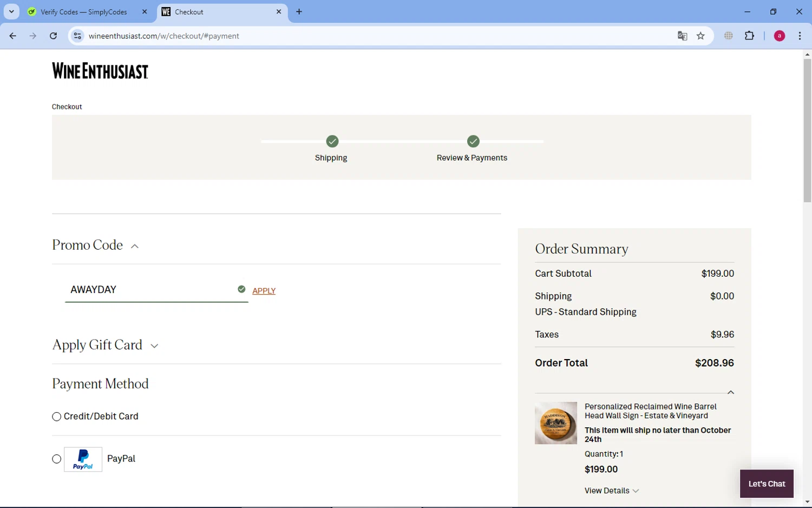Click the UPS - Standard Shipping text
This screenshot has height=508, width=812.
pyautogui.click(x=586, y=312)
